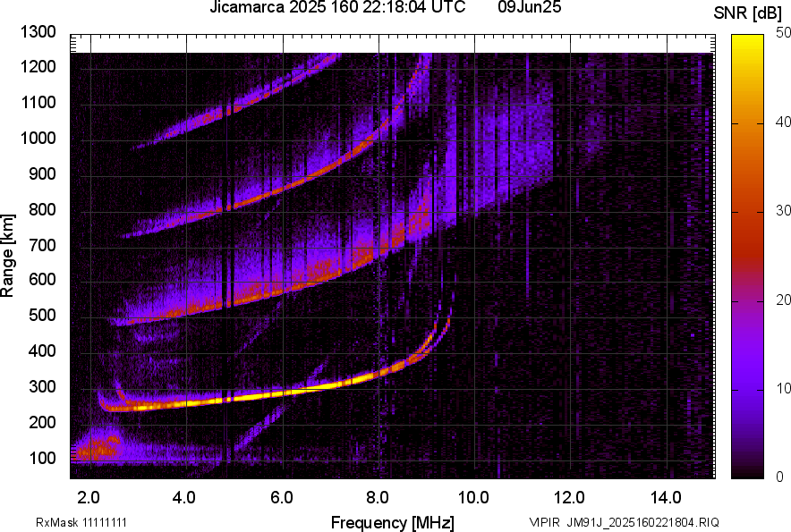791x532 pixels.
Task: Click the 12.0 frequency tick label
Action: pyautogui.click(x=570, y=498)
